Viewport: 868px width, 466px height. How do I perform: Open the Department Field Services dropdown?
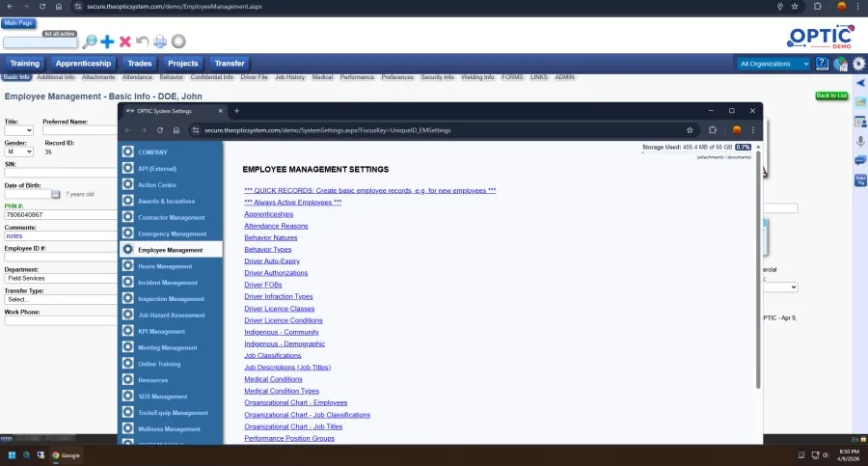[61, 278]
